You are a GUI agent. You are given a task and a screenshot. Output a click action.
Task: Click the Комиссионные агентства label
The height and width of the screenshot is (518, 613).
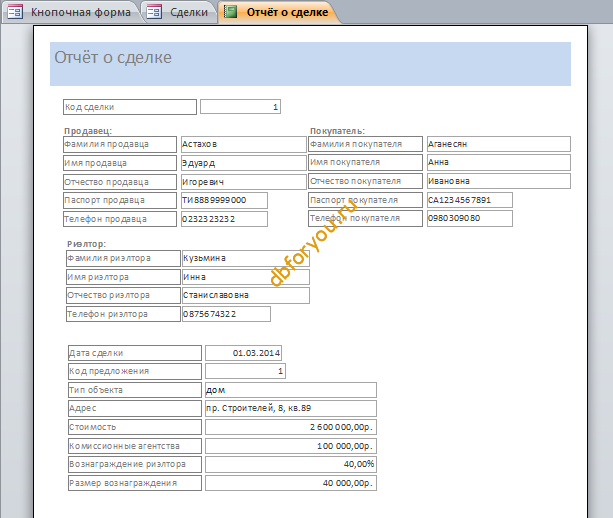point(135,446)
